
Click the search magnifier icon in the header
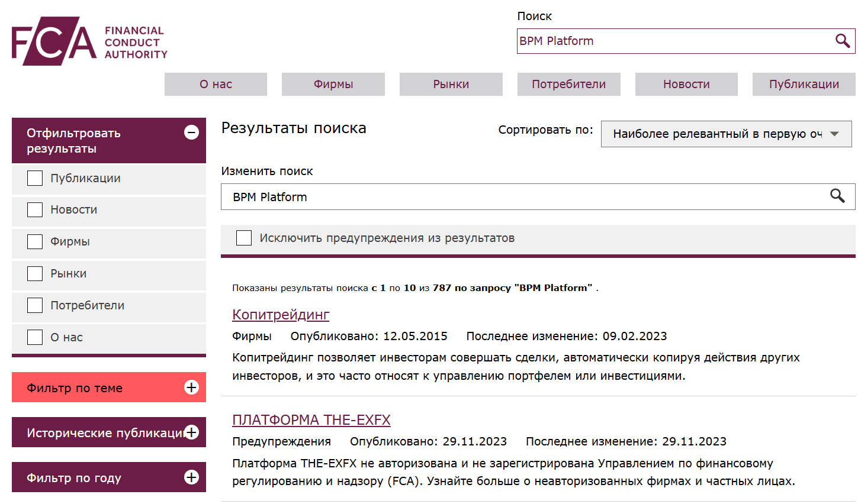(x=842, y=41)
